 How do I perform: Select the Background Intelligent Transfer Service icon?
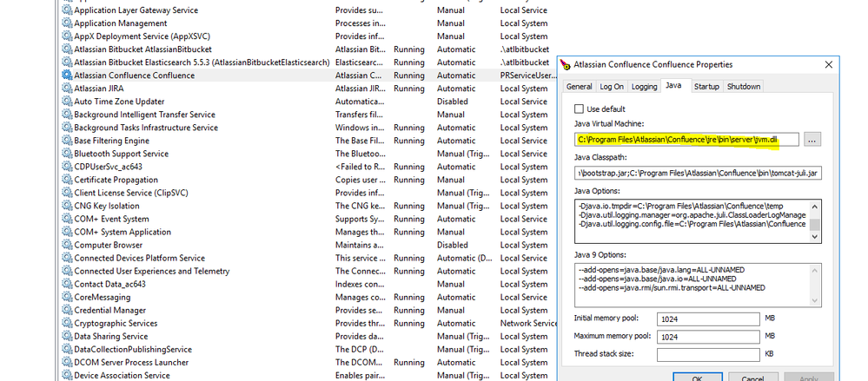coord(67,115)
